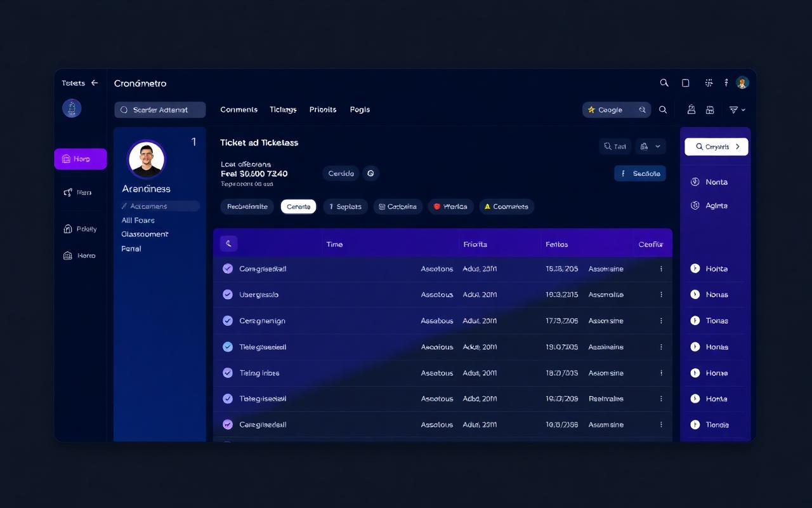Click the standalone search icon right of Coogle

(663, 110)
